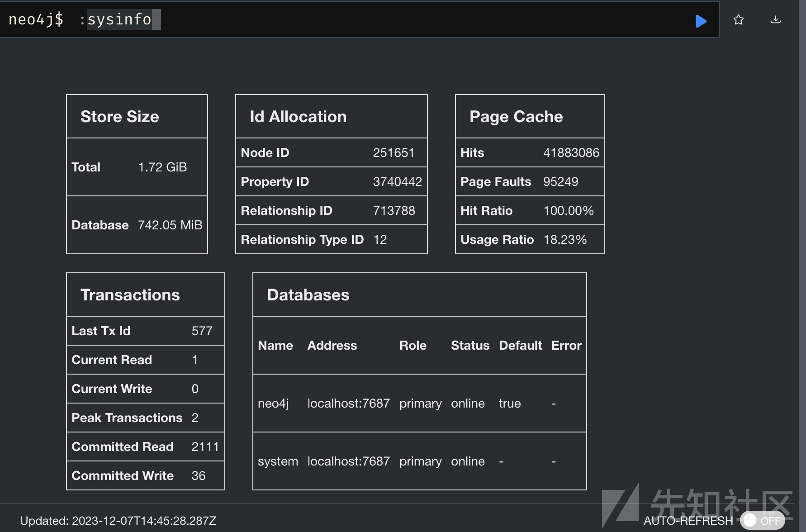Click the Transactions table heading
This screenshot has height=532, width=806.
click(130, 295)
